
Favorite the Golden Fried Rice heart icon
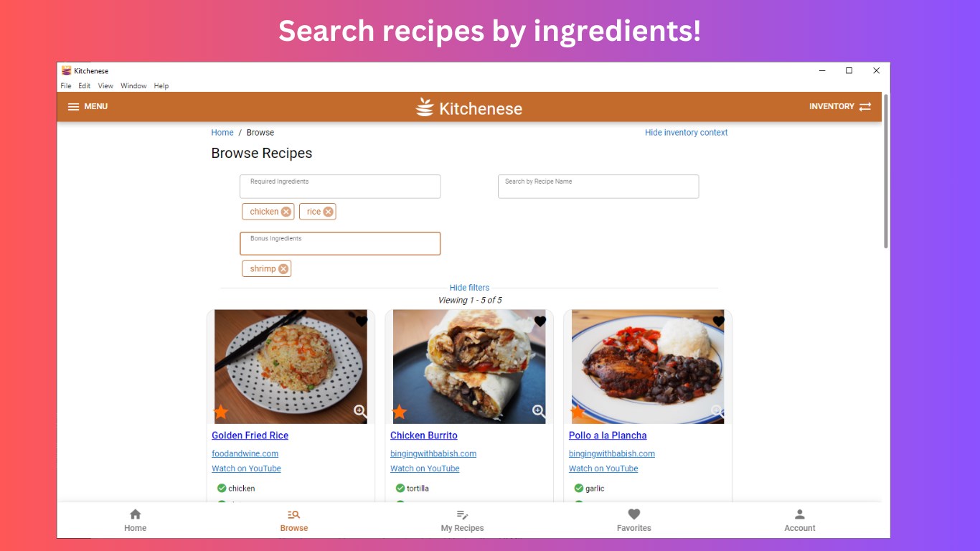click(x=362, y=321)
